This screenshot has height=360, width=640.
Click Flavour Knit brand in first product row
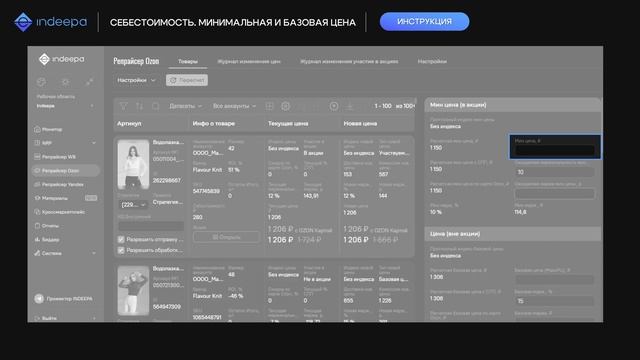207,170
